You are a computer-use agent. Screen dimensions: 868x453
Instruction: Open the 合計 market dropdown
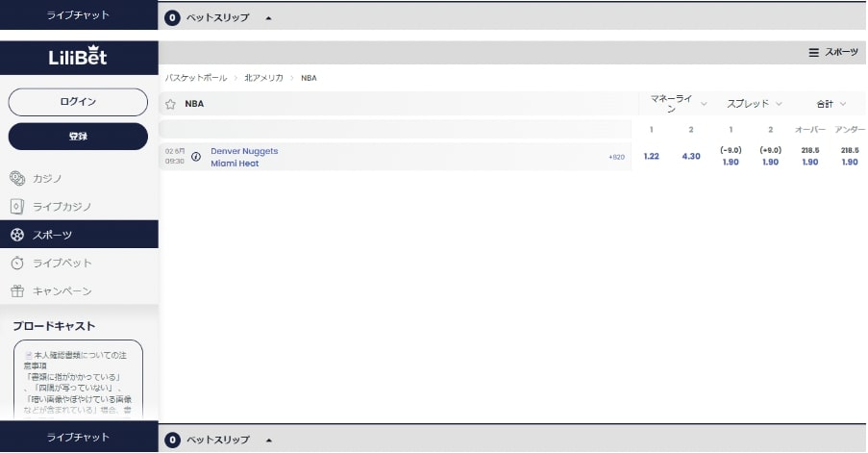click(831, 104)
